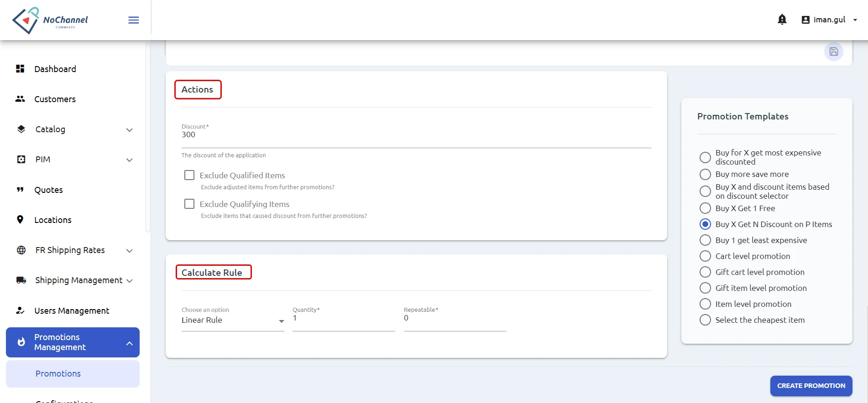The width and height of the screenshot is (868, 403).
Task: Open the notifications bell
Action: pos(782,20)
